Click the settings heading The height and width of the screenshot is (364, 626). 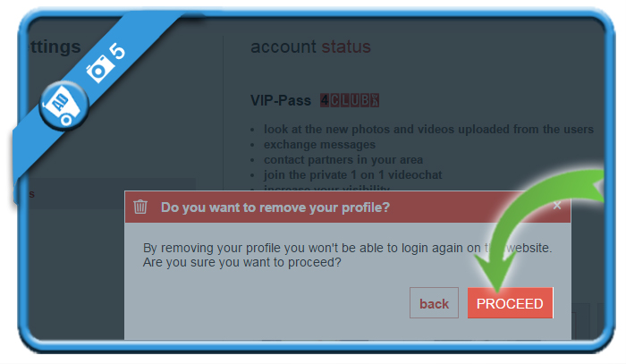point(55,47)
